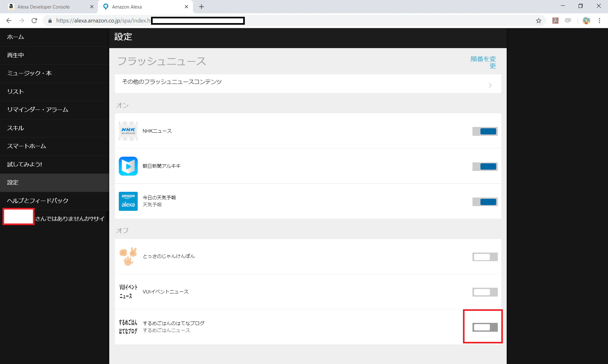Open Chrome's three-dot menu

[599, 21]
